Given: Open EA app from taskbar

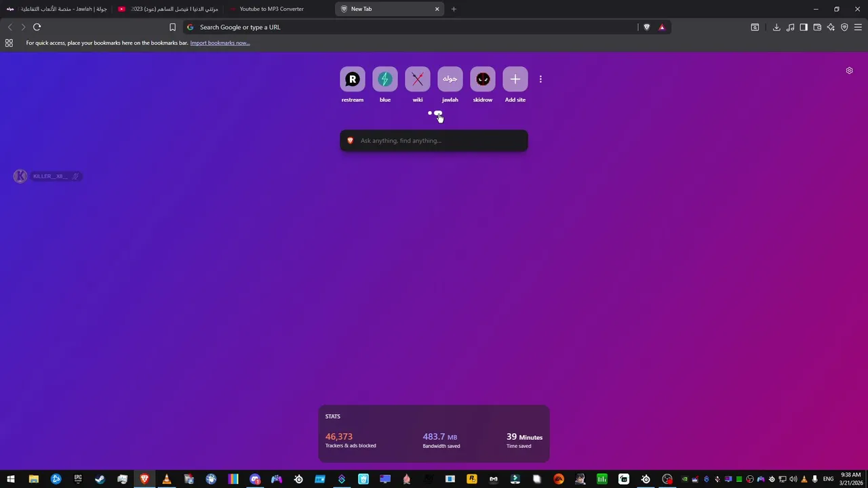Looking at the screenshot, I should [x=559, y=479].
